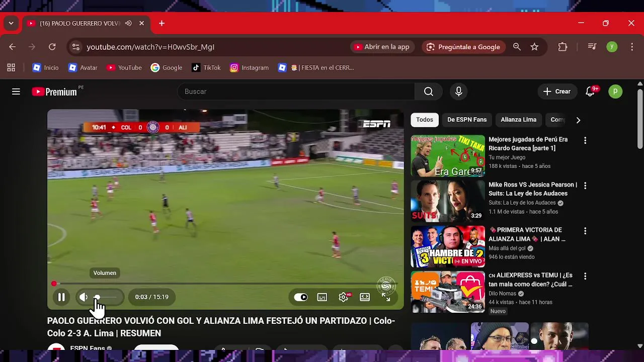This screenshot has height=362, width=644.
Task: Open the player settings gear
Action: pyautogui.click(x=344, y=297)
